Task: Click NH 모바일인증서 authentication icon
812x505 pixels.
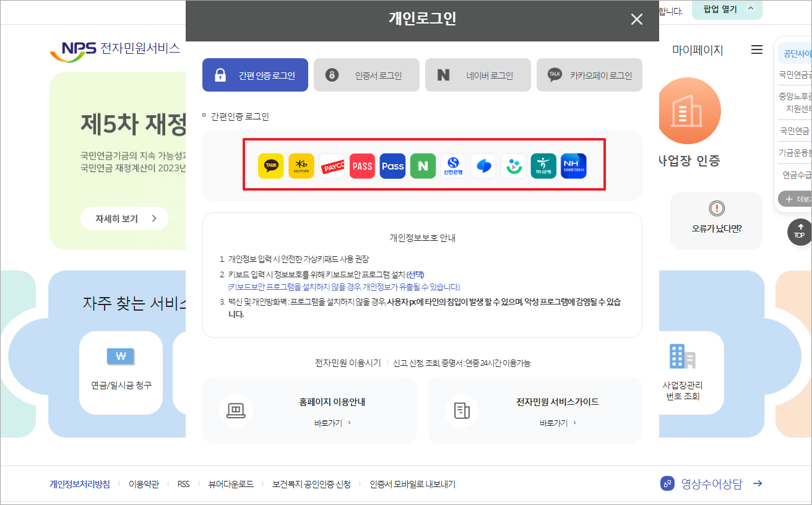Action: coord(574,166)
